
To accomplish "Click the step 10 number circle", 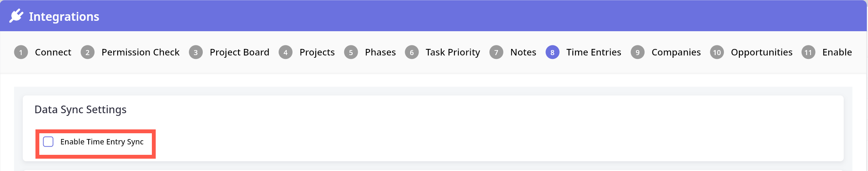I will [x=717, y=52].
